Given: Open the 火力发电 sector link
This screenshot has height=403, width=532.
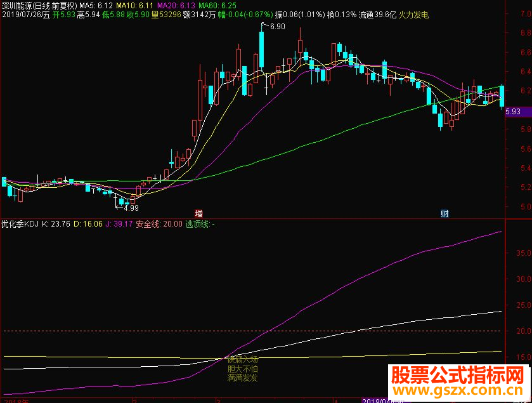Looking at the screenshot, I should (x=413, y=15).
